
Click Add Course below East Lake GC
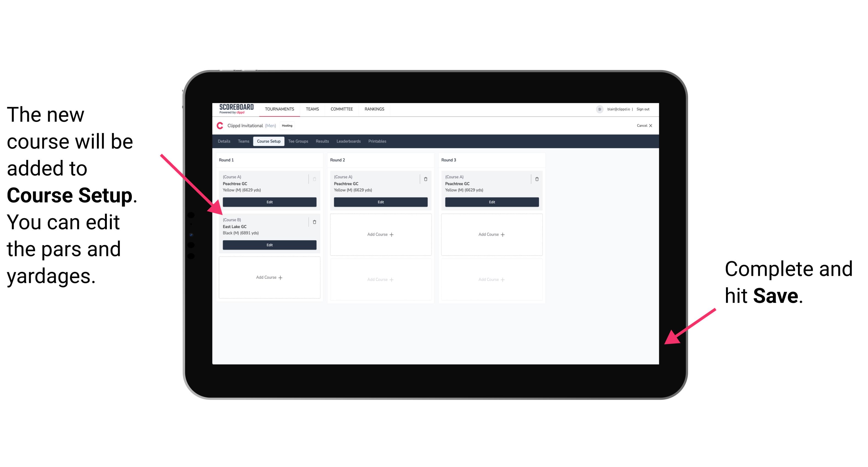[x=268, y=277]
